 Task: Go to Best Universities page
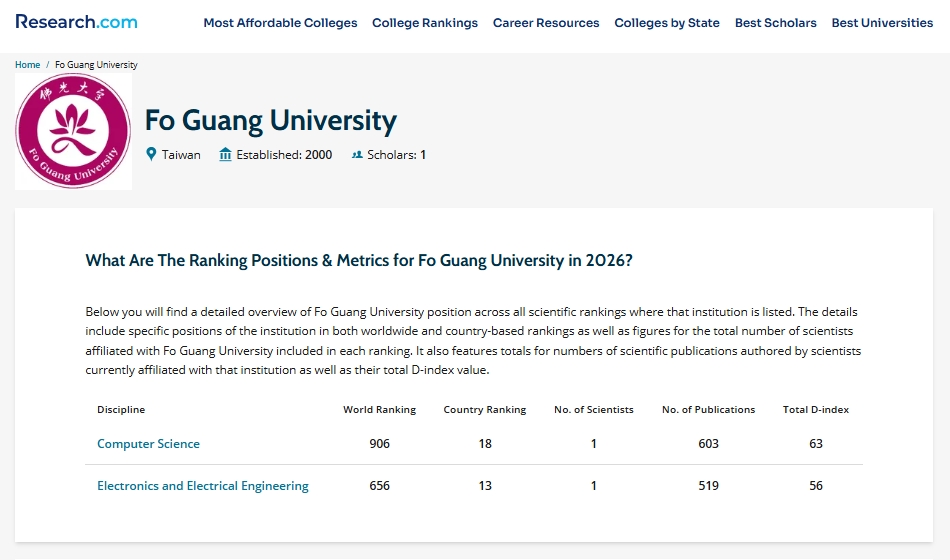point(882,23)
